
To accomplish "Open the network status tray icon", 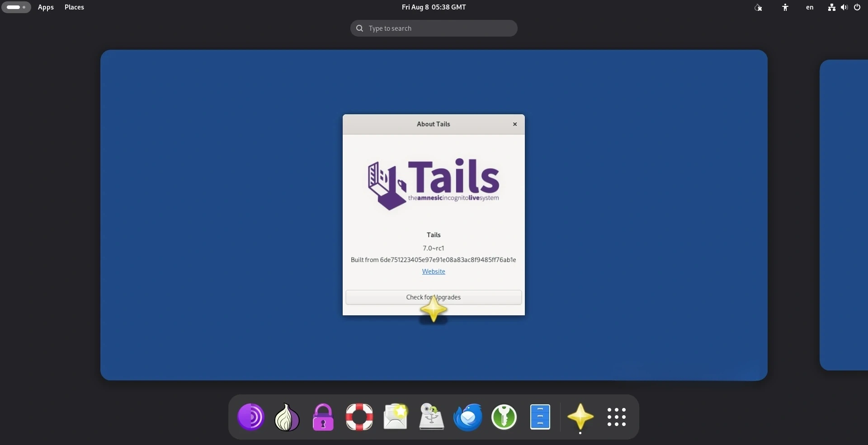I will coord(831,7).
